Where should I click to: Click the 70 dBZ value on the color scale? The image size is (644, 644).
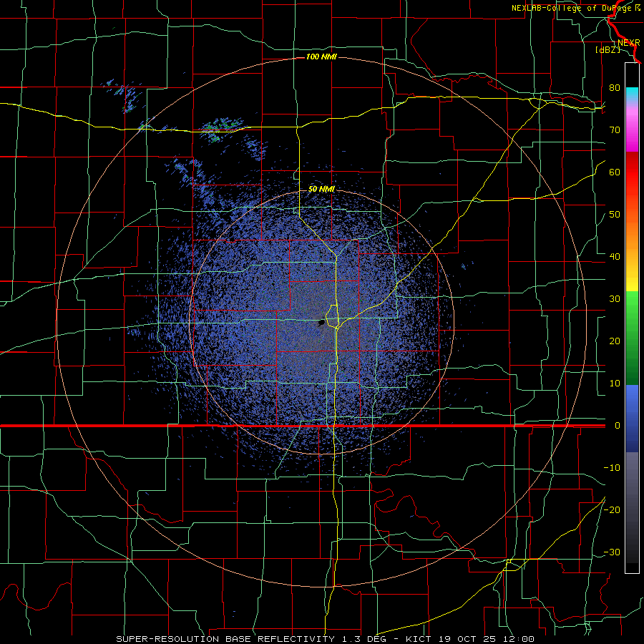coord(615,130)
